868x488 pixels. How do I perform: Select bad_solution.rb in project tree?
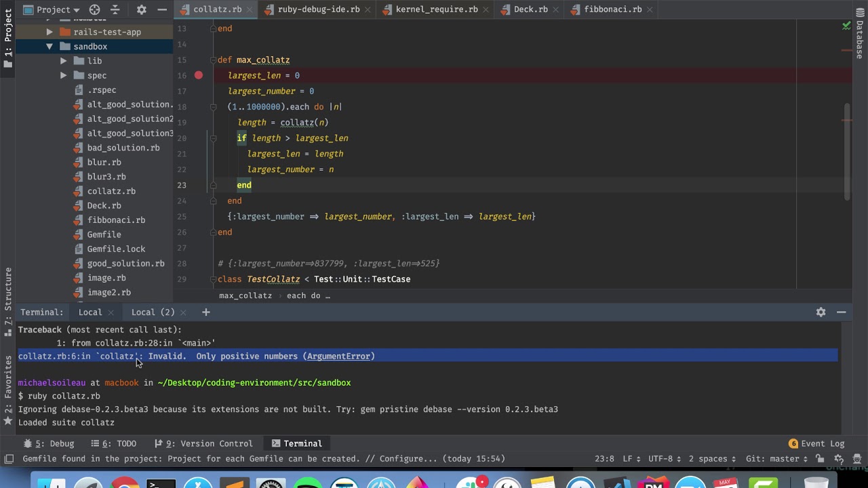(123, 148)
